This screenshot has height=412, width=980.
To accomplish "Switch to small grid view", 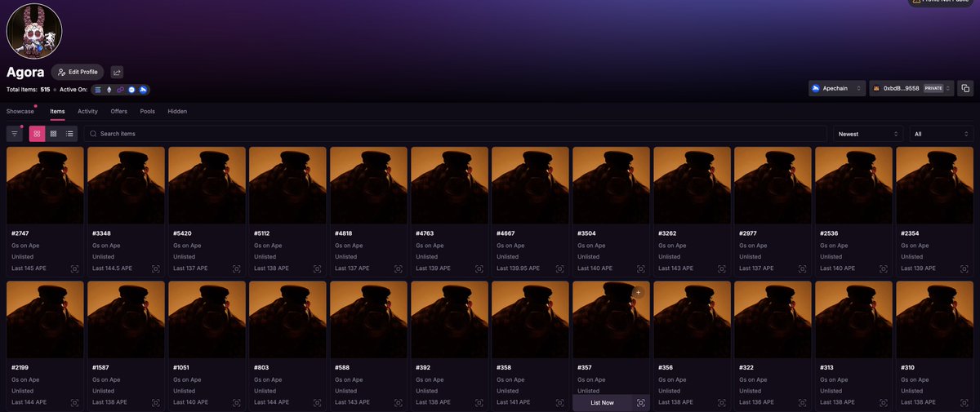I will (x=53, y=133).
